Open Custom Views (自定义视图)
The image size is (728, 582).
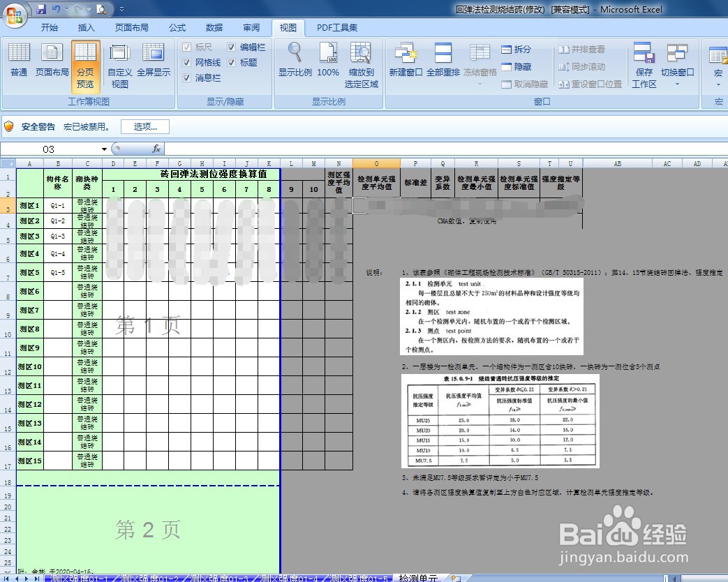[x=120, y=65]
